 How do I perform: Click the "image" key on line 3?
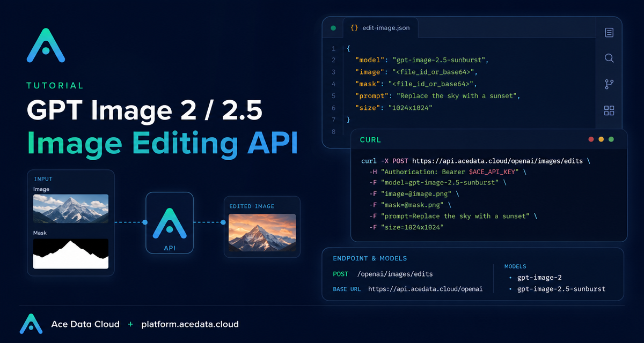click(370, 72)
